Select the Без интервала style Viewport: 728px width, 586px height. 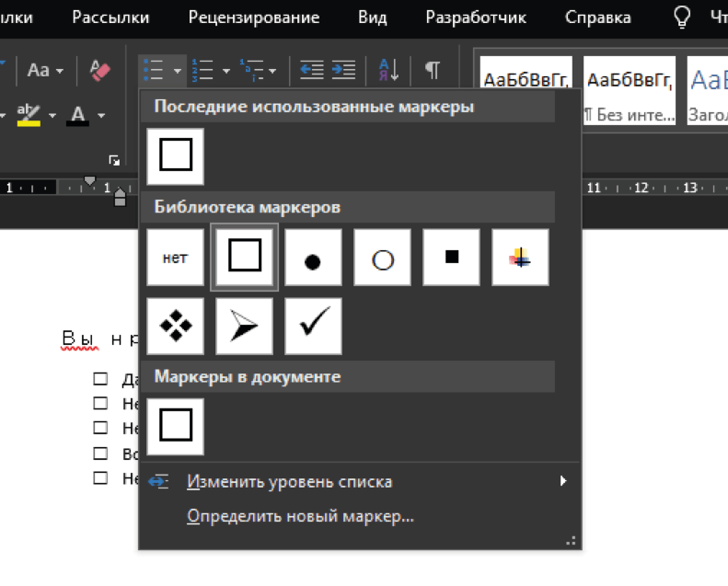pos(630,91)
